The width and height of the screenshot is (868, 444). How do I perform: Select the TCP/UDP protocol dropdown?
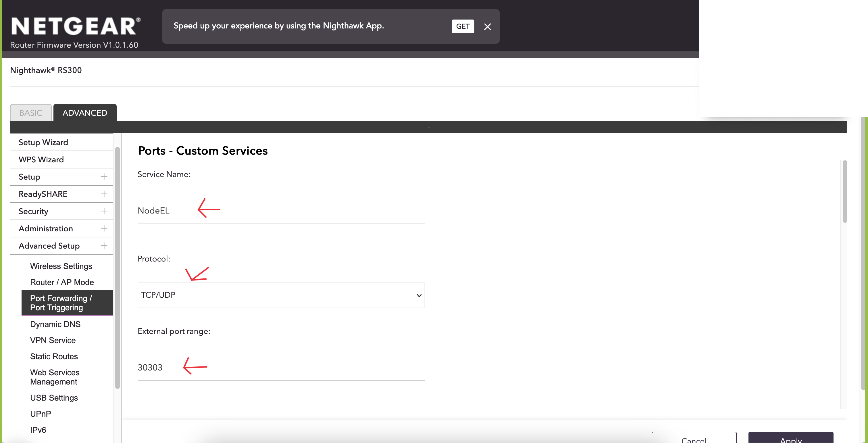click(x=281, y=294)
